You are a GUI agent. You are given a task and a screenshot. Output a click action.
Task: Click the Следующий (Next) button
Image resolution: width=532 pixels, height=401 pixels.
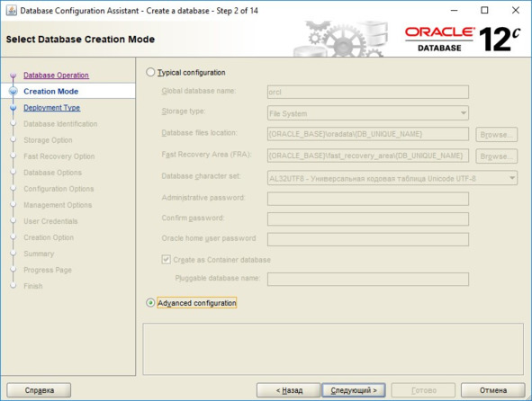354,390
